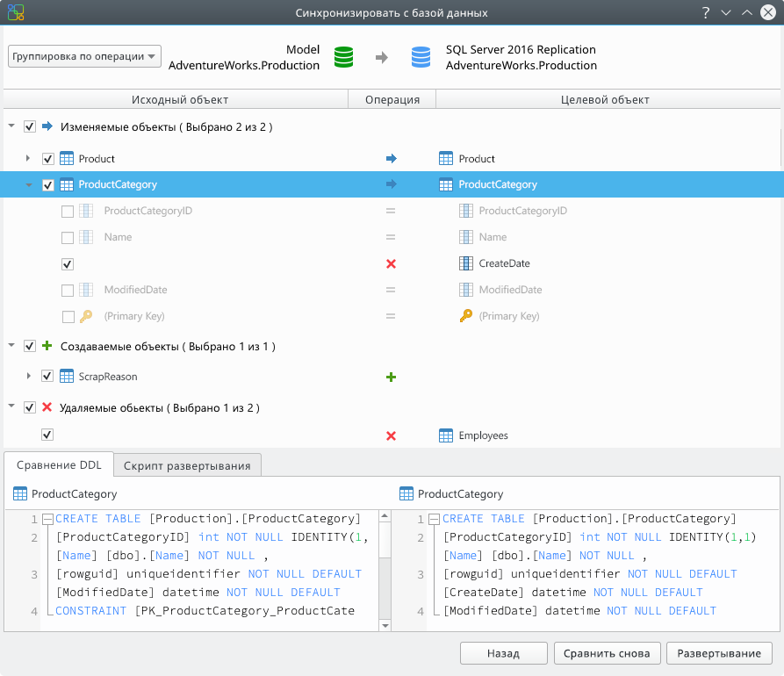Image resolution: width=784 pixels, height=676 pixels.
Task: Select the Employees target object
Action: (483, 435)
